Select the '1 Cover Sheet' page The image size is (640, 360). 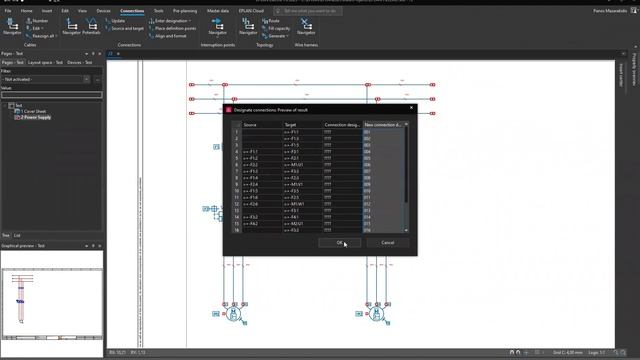point(33,111)
